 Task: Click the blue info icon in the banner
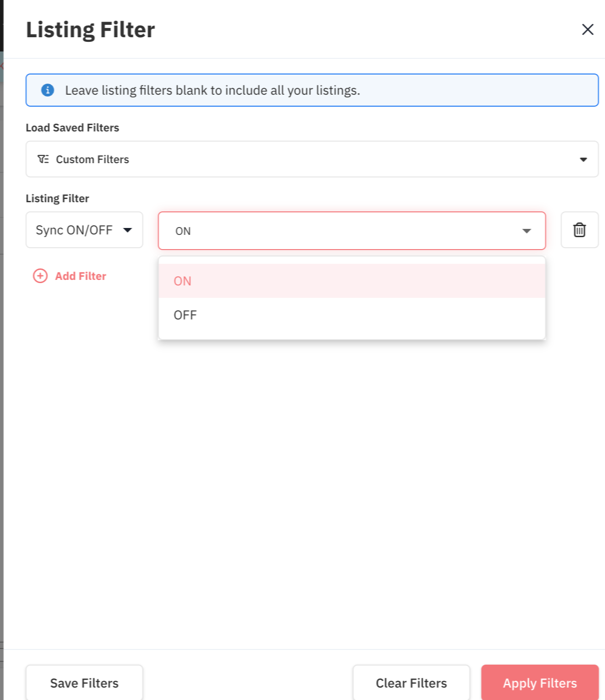(48, 90)
